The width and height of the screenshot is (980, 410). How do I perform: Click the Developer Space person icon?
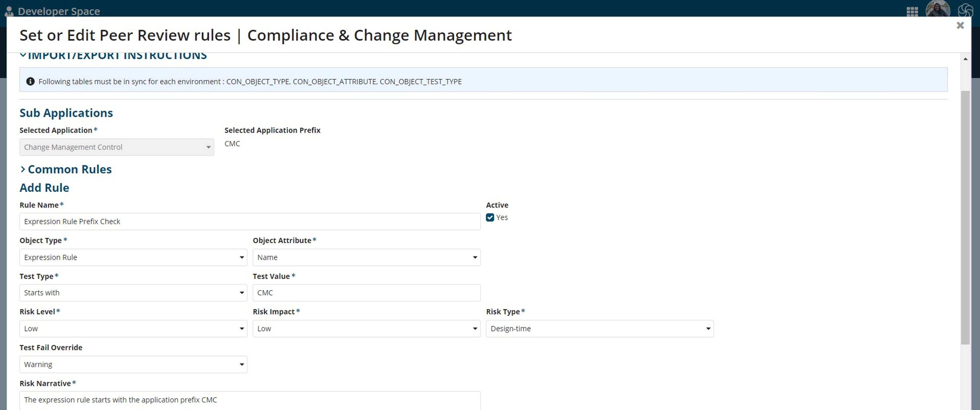9,11
